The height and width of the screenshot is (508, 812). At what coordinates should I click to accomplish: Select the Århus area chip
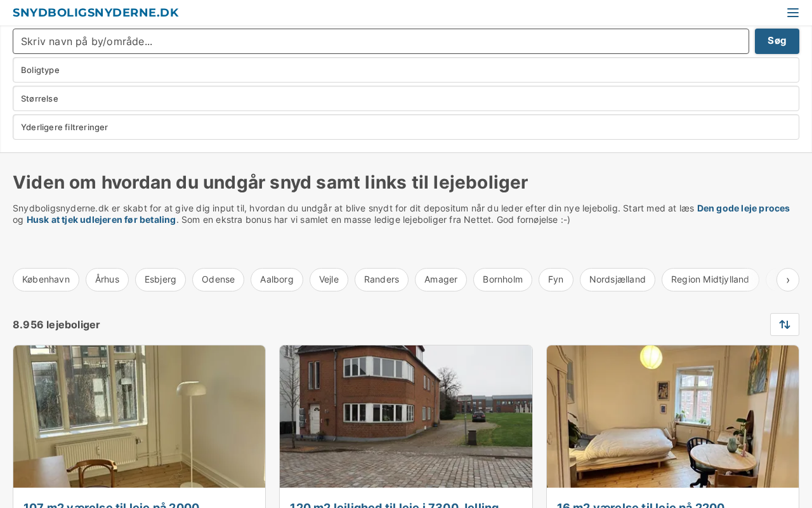(x=107, y=279)
